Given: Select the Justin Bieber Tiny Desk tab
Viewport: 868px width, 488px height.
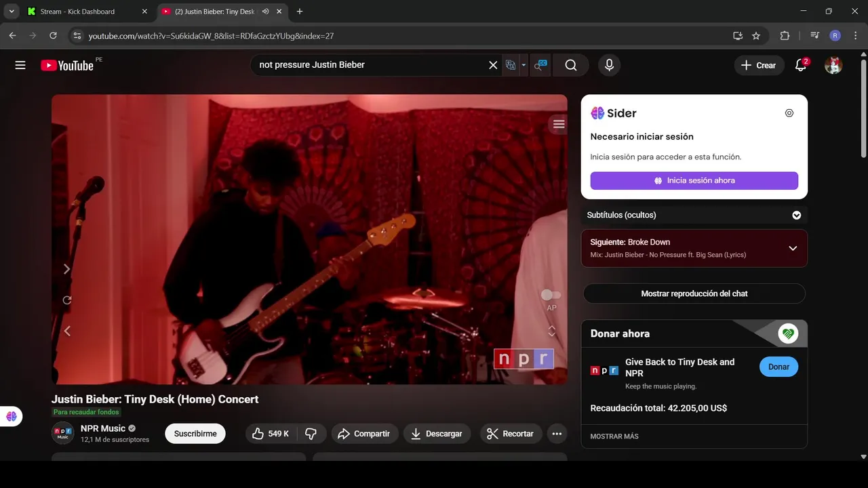Looking at the screenshot, I should [221, 12].
